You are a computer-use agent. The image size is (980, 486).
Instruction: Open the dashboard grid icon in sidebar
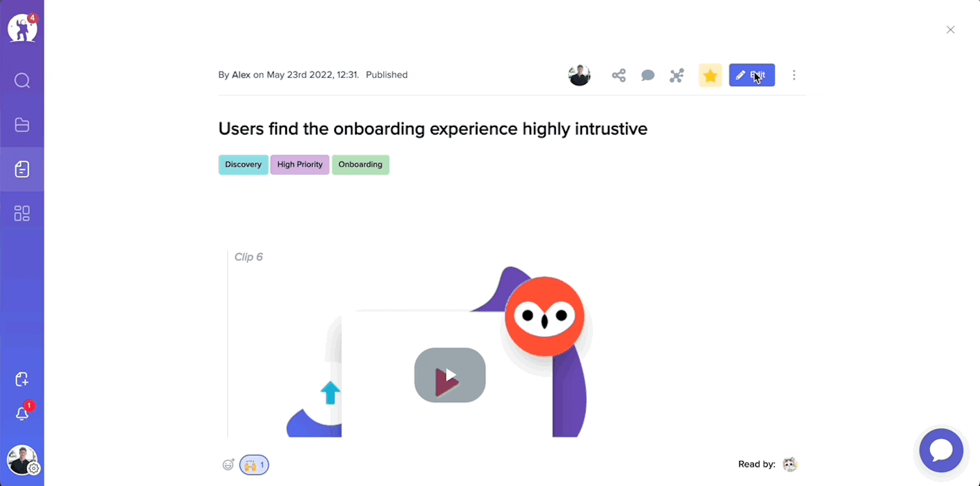click(22, 213)
